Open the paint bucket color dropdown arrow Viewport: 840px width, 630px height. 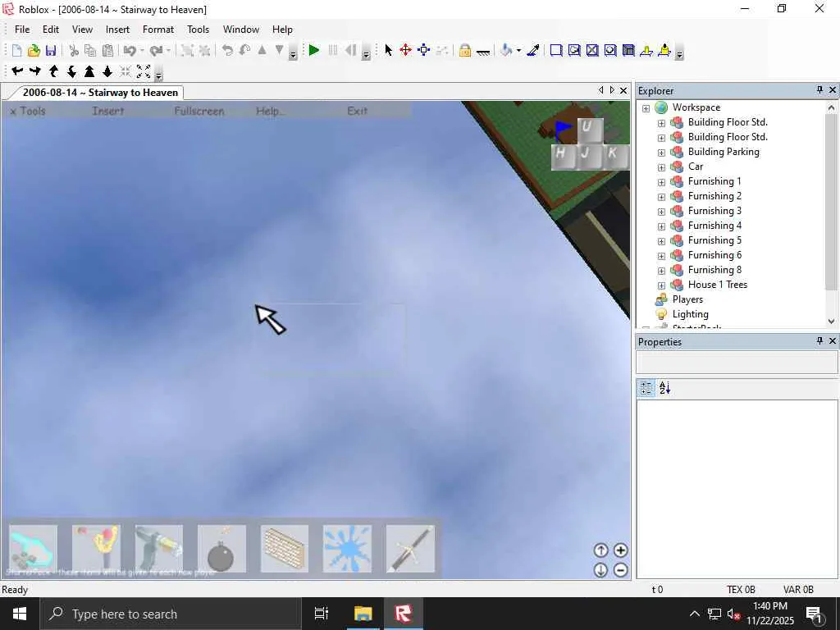click(x=518, y=51)
